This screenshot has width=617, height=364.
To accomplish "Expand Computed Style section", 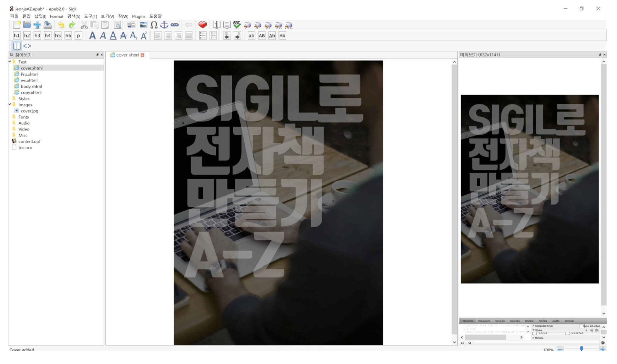I will [x=533, y=326].
